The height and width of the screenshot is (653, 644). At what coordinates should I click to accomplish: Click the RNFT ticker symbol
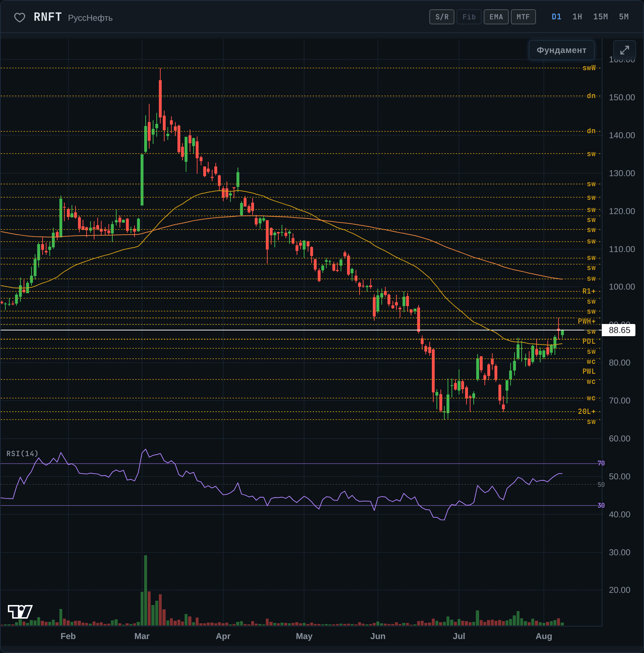48,17
